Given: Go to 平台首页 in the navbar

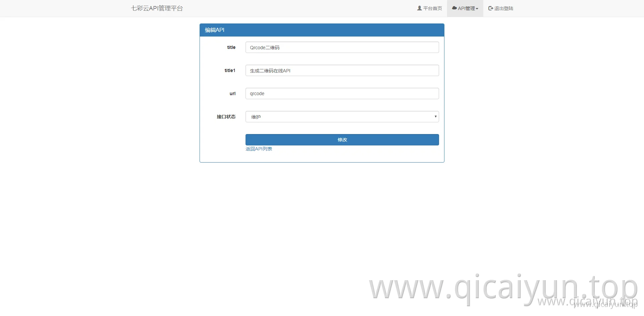Looking at the screenshot, I should pyautogui.click(x=429, y=8).
